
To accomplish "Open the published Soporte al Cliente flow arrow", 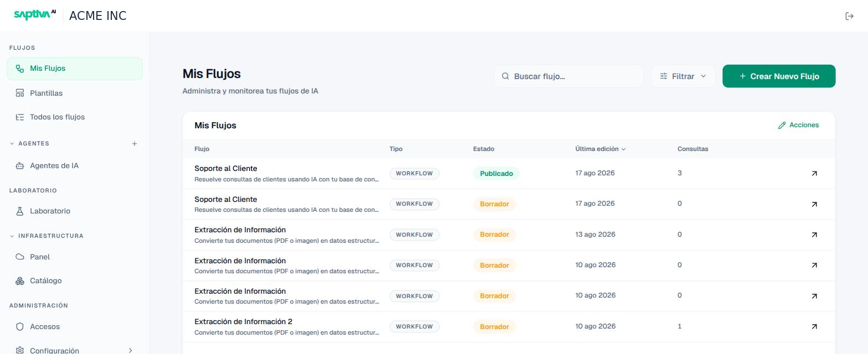I will pos(814,173).
